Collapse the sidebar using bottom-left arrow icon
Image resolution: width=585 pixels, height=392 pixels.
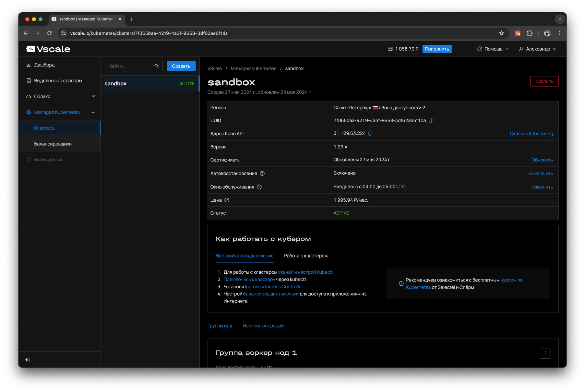[28, 360]
